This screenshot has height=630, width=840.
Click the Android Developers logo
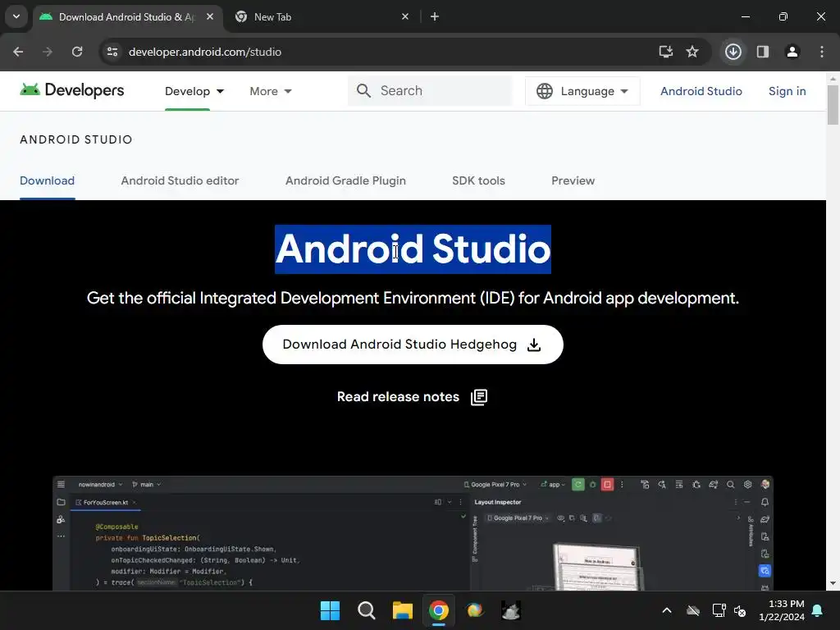pos(72,90)
